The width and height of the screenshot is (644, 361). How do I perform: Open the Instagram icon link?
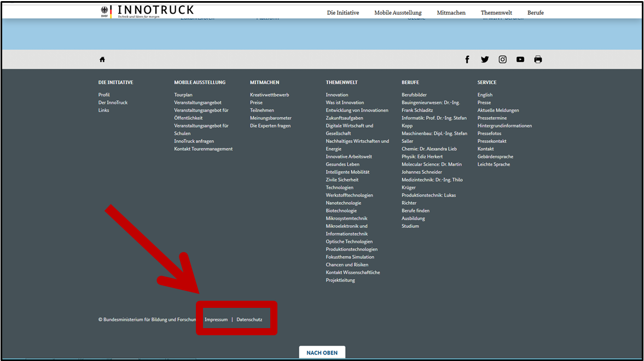(502, 60)
